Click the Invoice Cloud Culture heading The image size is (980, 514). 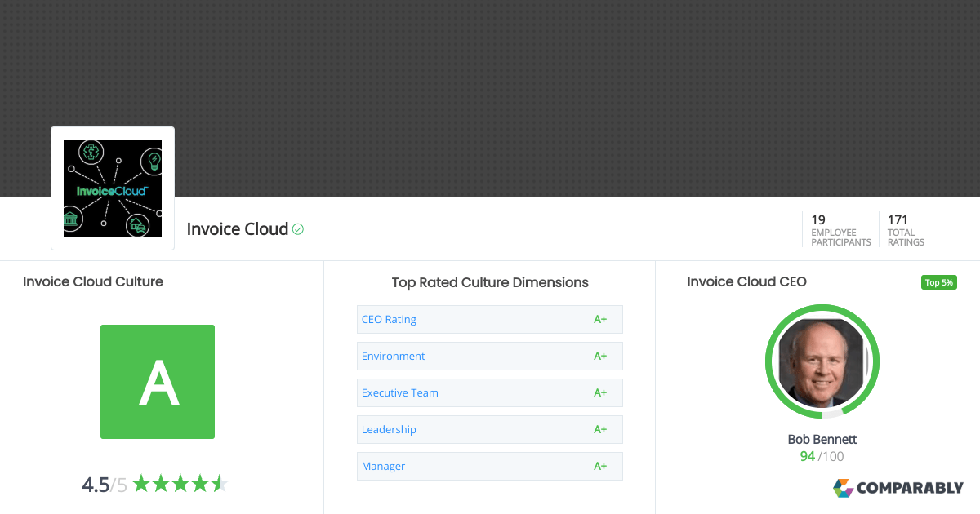pyautogui.click(x=93, y=281)
